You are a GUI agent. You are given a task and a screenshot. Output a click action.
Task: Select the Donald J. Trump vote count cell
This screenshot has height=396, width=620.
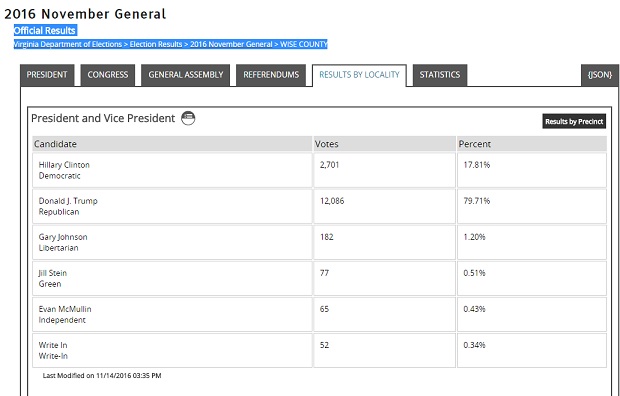click(x=384, y=207)
